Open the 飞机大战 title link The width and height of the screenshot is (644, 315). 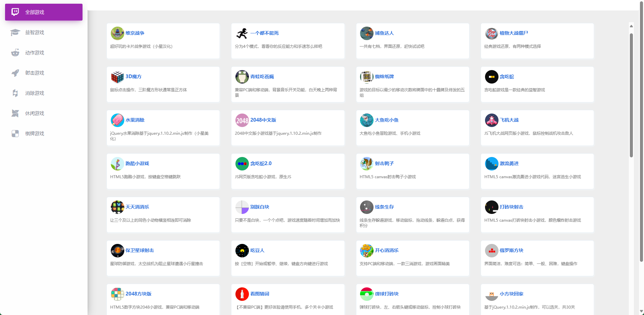pos(509,120)
